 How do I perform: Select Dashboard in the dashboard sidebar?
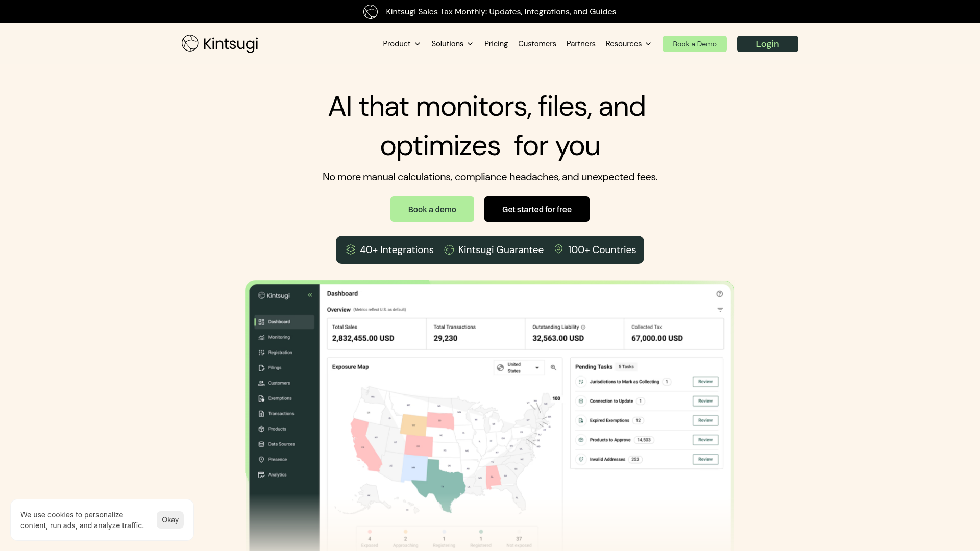click(x=284, y=322)
